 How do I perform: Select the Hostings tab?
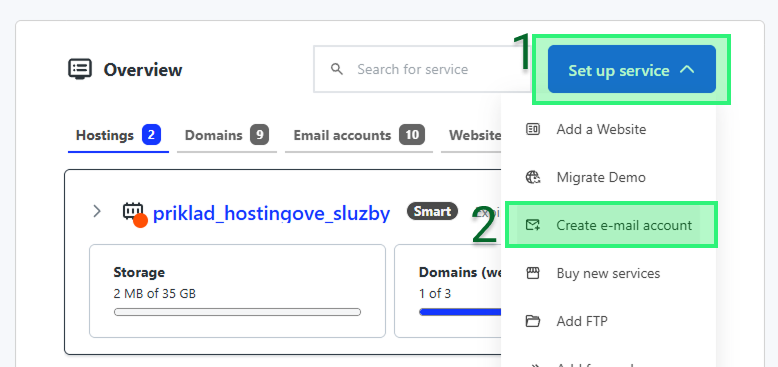(118, 135)
